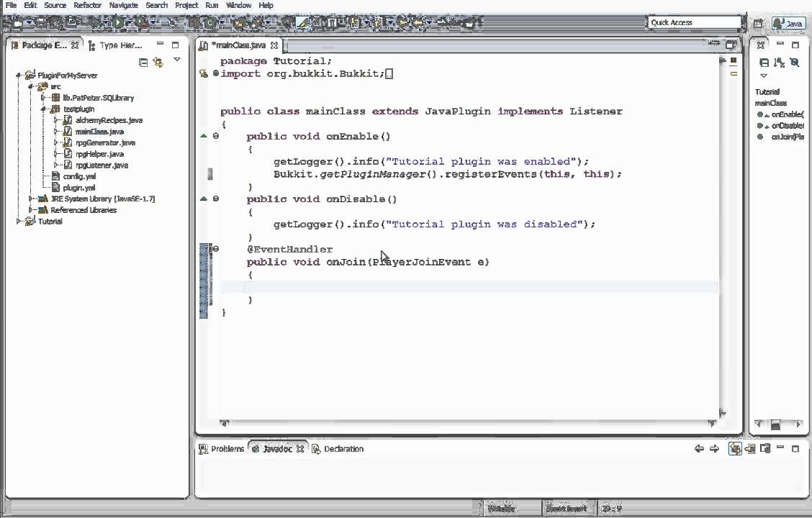Screen dimensions: 812x518
Task: Click Open Attached Javadoc icon in Javadoc view
Action: [x=765, y=448]
